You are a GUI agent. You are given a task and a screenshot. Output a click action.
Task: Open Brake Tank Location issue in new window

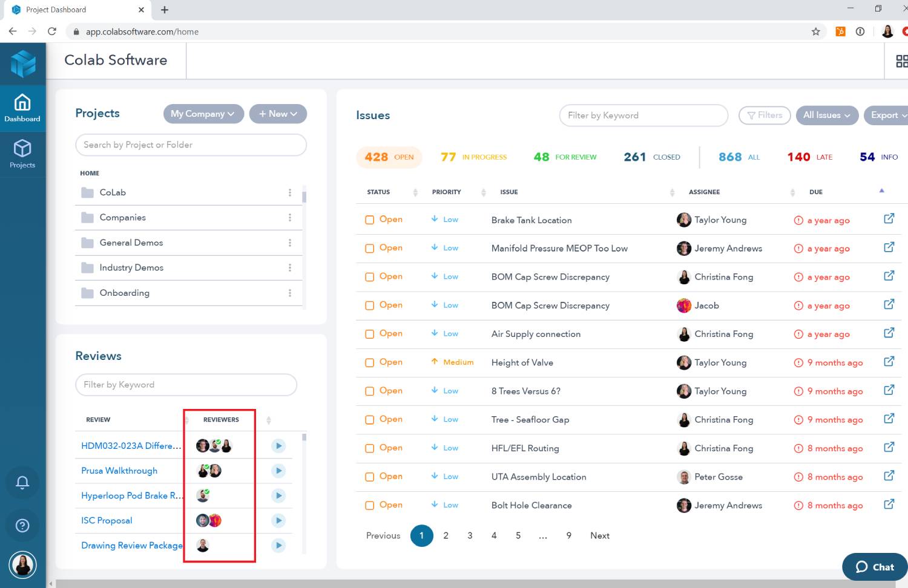tap(889, 218)
